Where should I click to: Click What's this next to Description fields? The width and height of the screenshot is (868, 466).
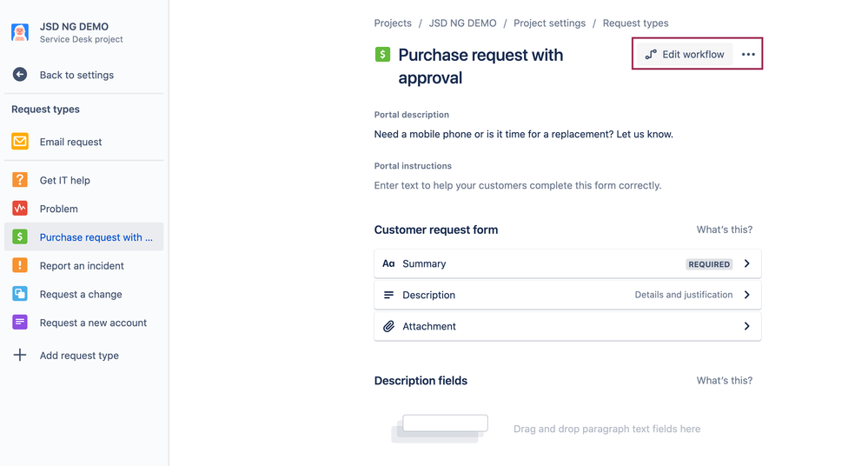[x=725, y=381]
